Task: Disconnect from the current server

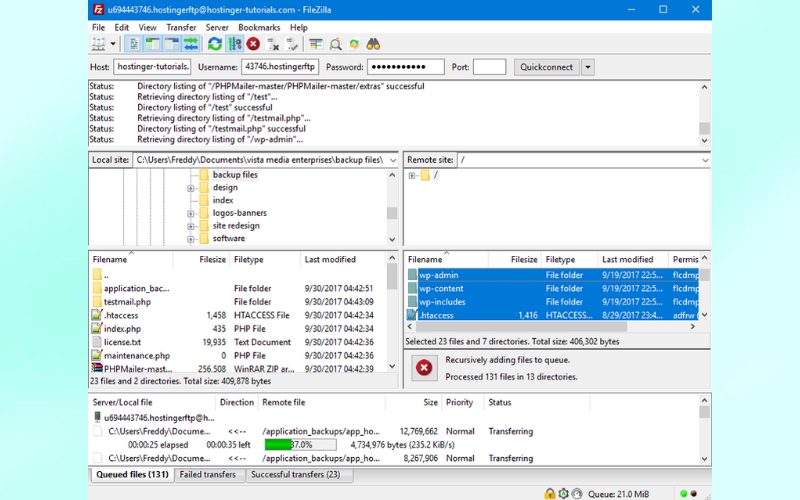Action: point(273,44)
